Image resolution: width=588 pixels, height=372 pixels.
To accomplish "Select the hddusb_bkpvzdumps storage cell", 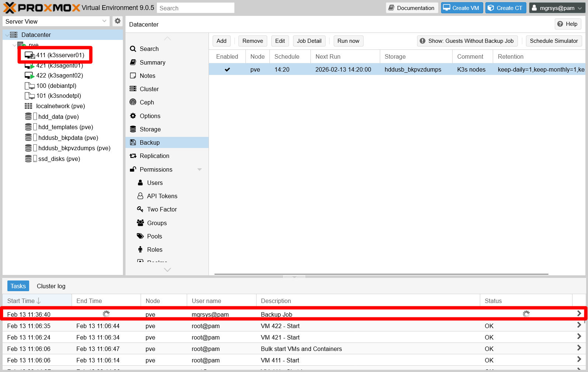I will point(416,69).
